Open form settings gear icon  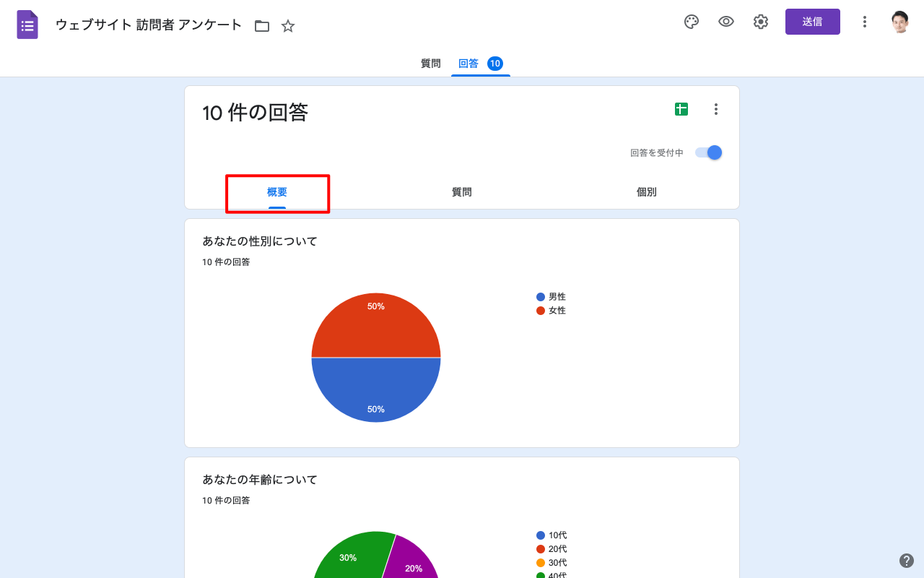(761, 22)
